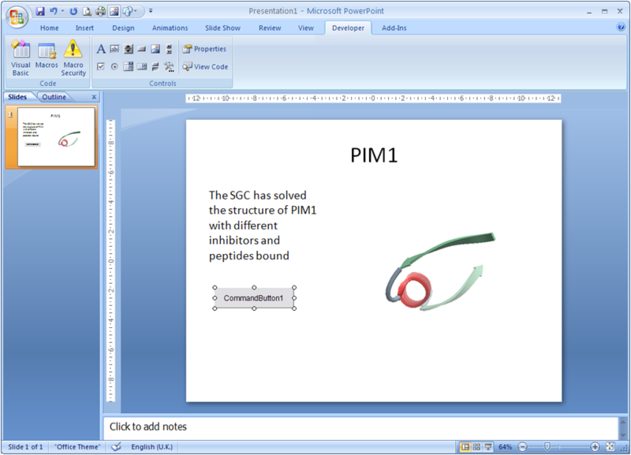Insert an Option Button control
Viewport: 631px width, 455px height.
pyautogui.click(x=114, y=67)
